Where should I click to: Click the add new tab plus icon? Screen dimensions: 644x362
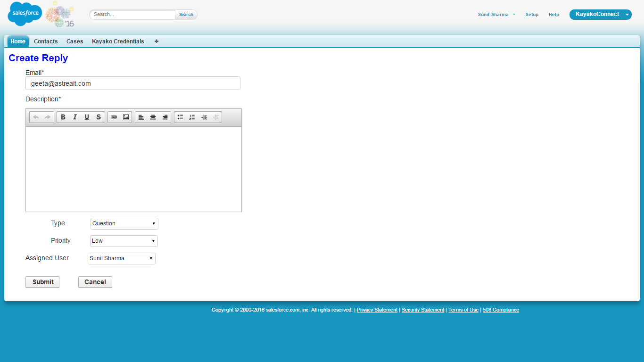157,41
